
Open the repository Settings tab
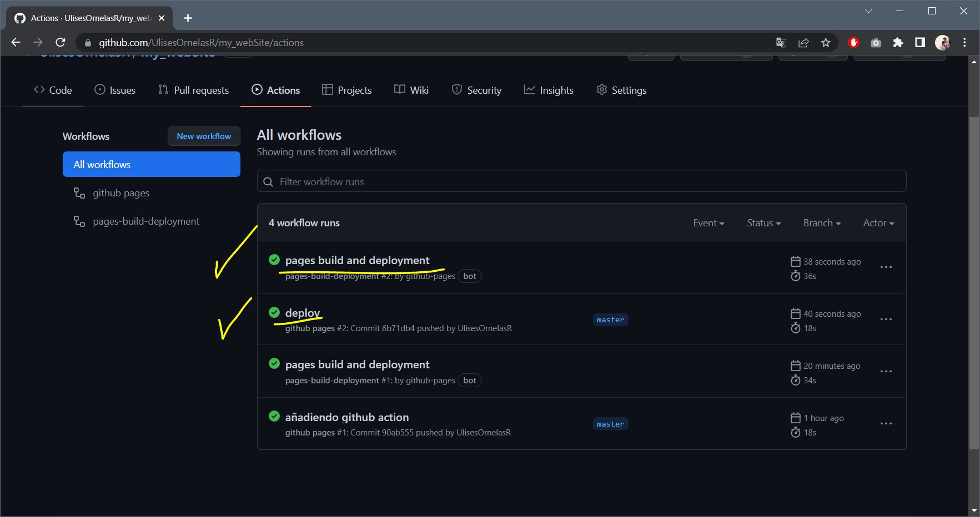[x=621, y=90]
